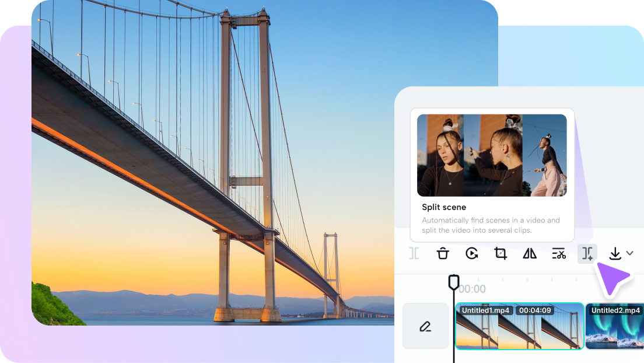Click the pencil edit button beside the track
Screen dimensions: 644x363
(x=425, y=326)
